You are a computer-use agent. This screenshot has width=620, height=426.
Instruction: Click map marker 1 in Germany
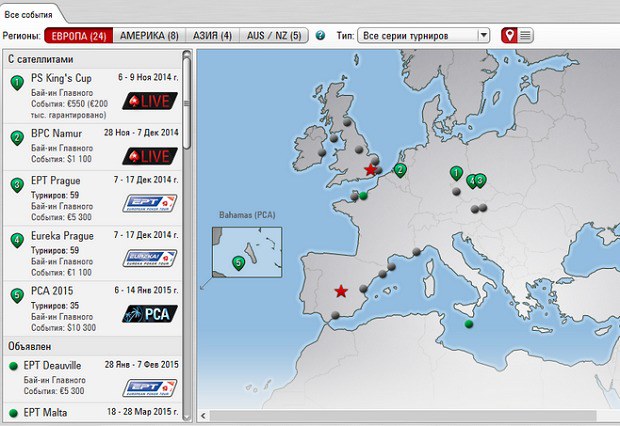pos(456,173)
